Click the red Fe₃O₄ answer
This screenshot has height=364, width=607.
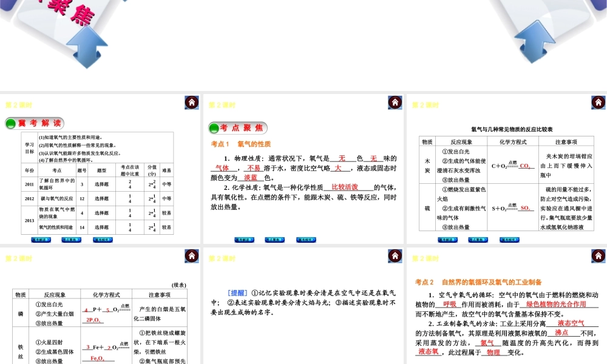pos(97,359)
